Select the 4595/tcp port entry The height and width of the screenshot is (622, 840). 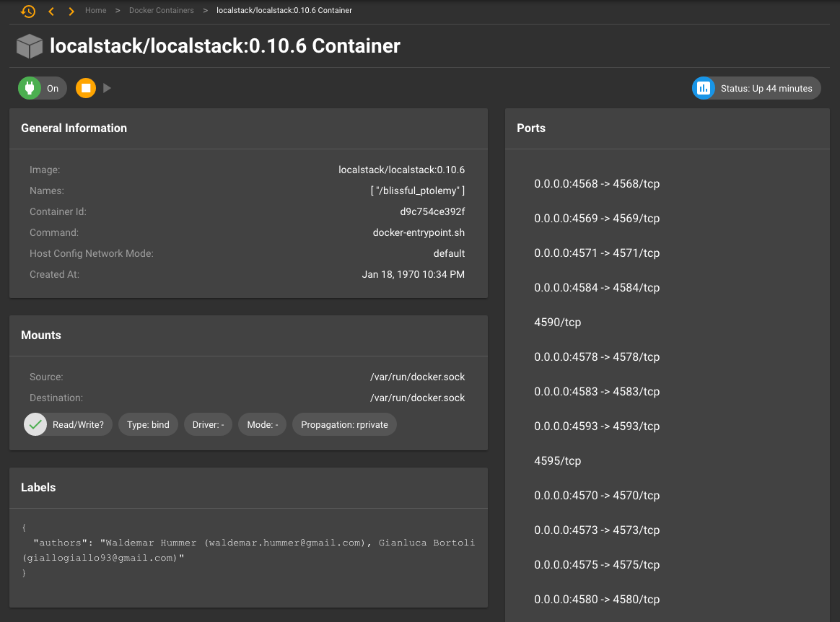(558, 461)
